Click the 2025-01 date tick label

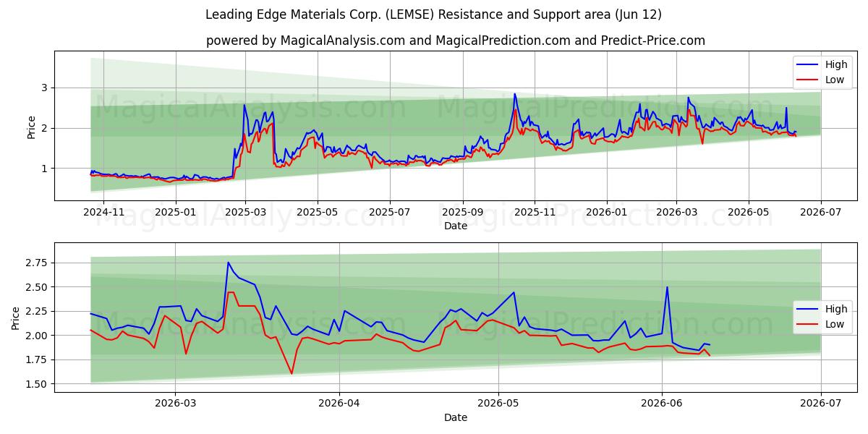[176, 212]
